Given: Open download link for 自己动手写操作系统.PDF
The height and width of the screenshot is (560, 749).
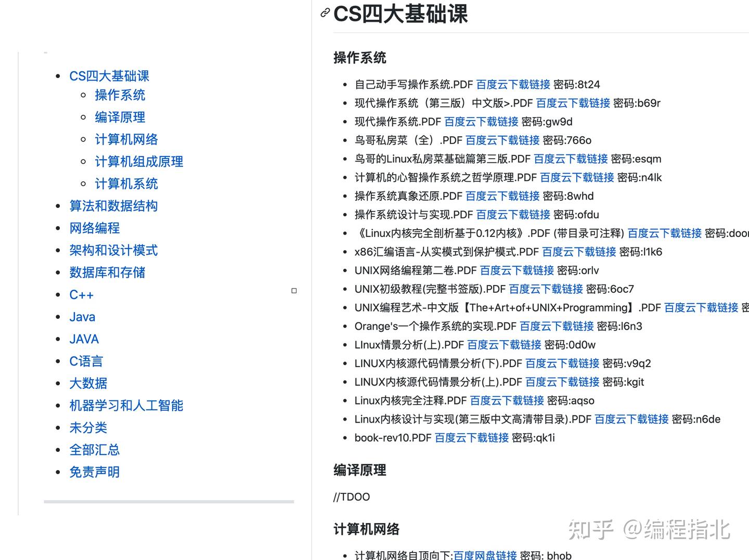Looking at the screenshot, I should [x=513, y=85].
